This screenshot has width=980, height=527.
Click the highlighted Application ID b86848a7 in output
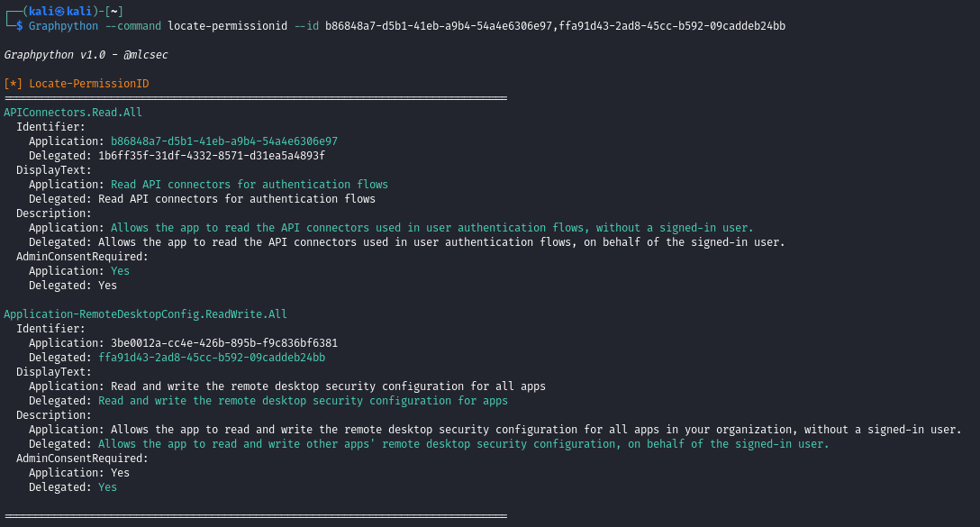(224, 141)
